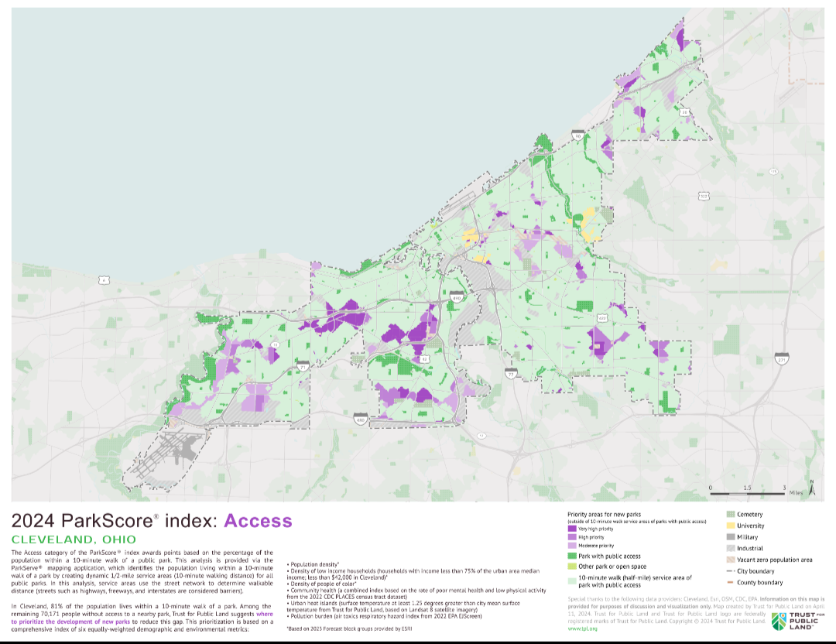The height and width of the screenshot is (644, 836).
Task: Click the 'Pollution burden' bullet
Action: click(x=384, y=615)
